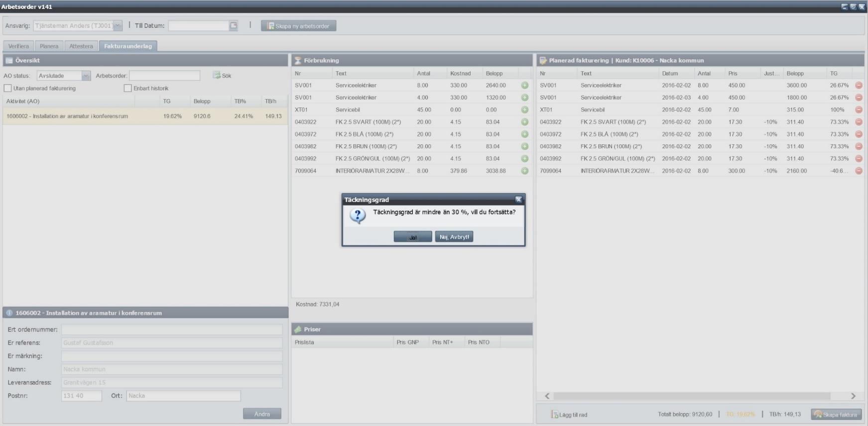
Task: Enable Utan planerad fakturering checkbox
Action: 7,88
